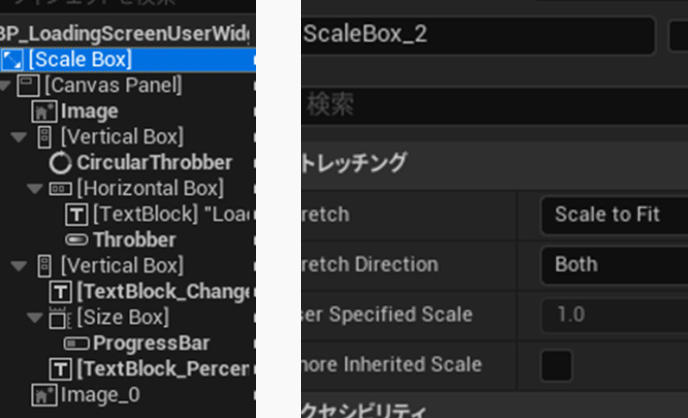
Task: Collapse the Horizontal Box tree node
Action: [35, 189]
